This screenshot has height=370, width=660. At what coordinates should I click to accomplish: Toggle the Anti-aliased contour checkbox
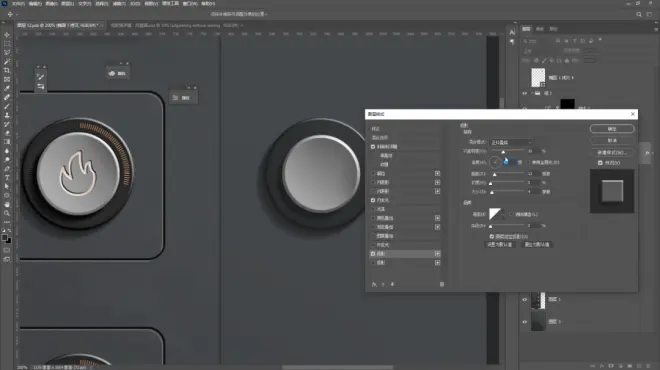[511, 214]
